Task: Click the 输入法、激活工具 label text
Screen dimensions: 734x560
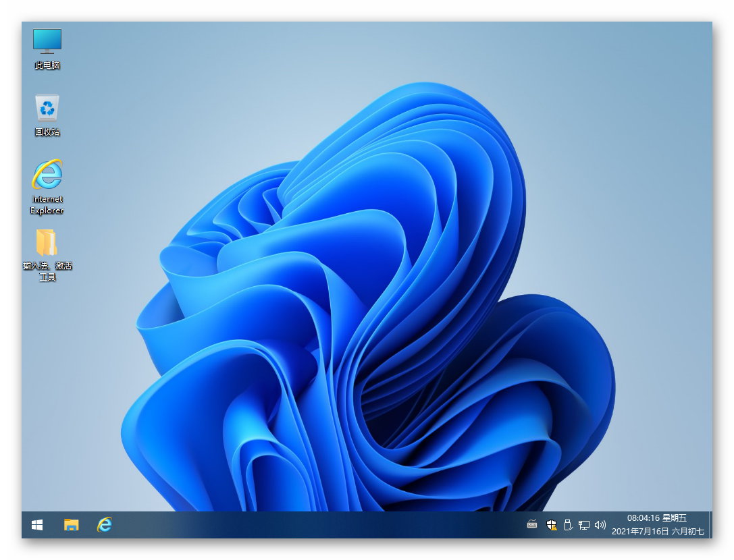Action: [x=47, y=271]
